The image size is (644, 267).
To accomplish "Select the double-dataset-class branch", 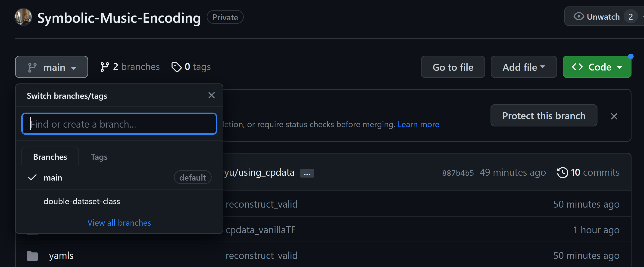I will tap(82, 201).
